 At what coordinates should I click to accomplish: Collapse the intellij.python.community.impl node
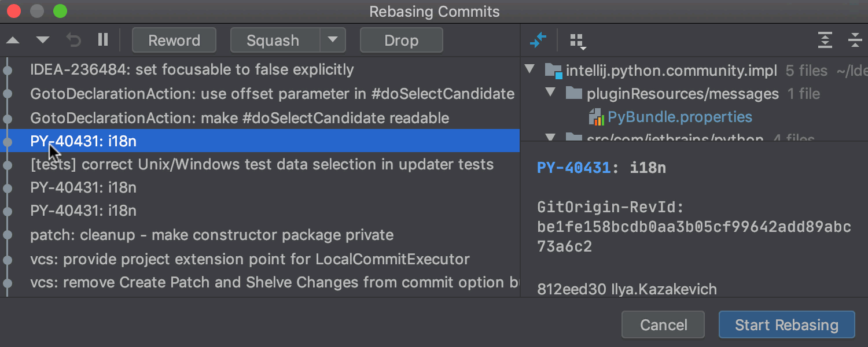click(x=529, y=70)
